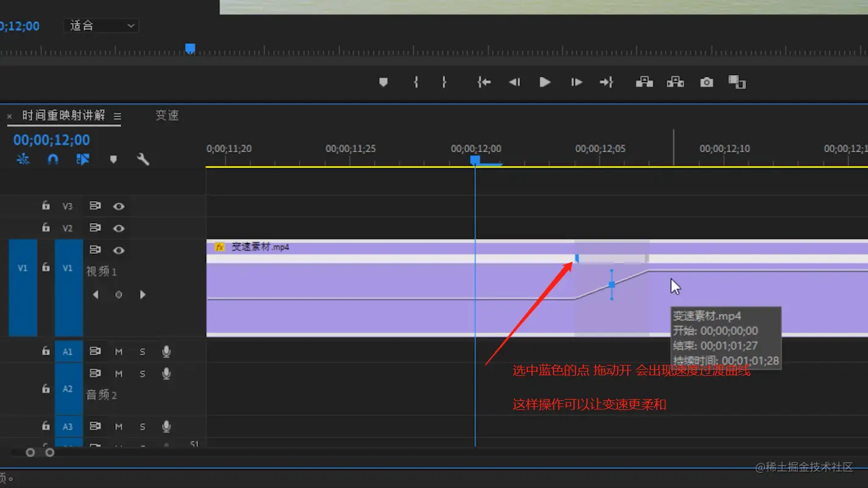Hide track V3 output with eye icon
Image resolution: width=868 pixels, height=488 pixels.
(119, 207)
